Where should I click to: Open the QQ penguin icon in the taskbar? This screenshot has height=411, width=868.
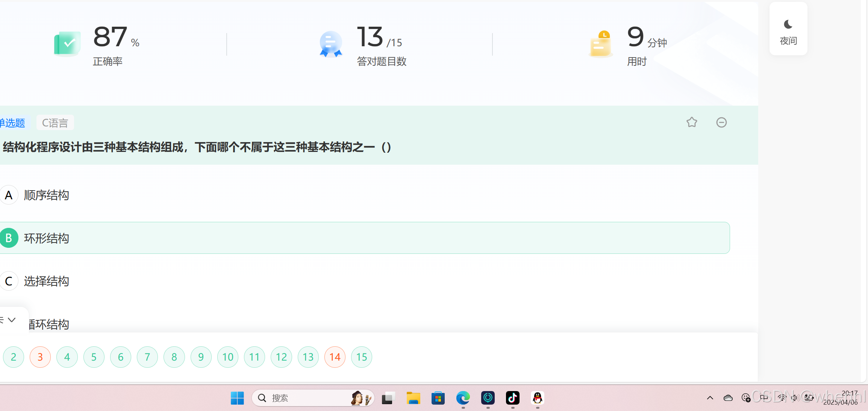pos(537,398)
